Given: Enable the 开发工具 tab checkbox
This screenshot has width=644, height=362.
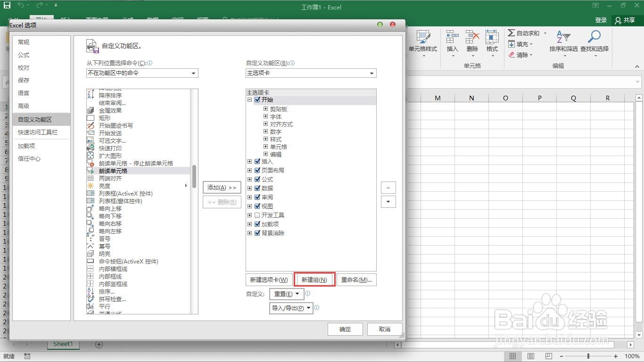Looking at the screenshot, I should point(257,215).
